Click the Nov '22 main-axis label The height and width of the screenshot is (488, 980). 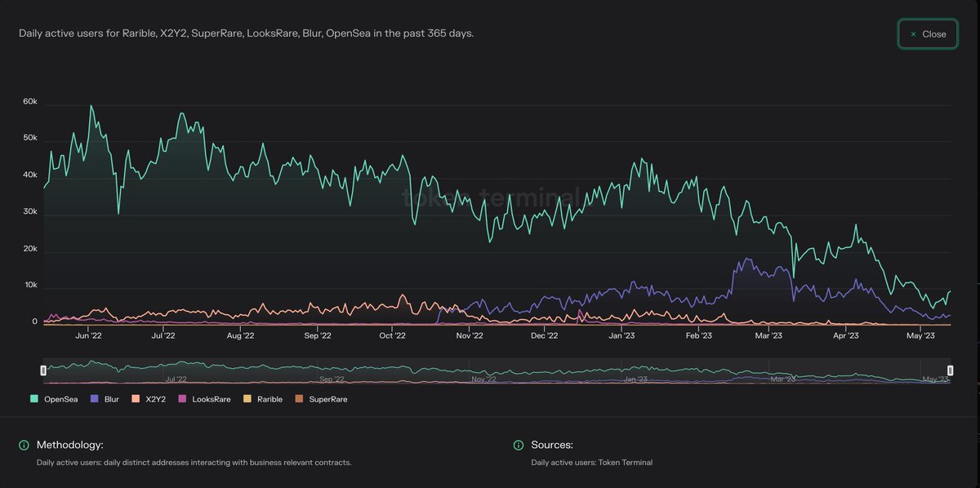click(470, 335)
